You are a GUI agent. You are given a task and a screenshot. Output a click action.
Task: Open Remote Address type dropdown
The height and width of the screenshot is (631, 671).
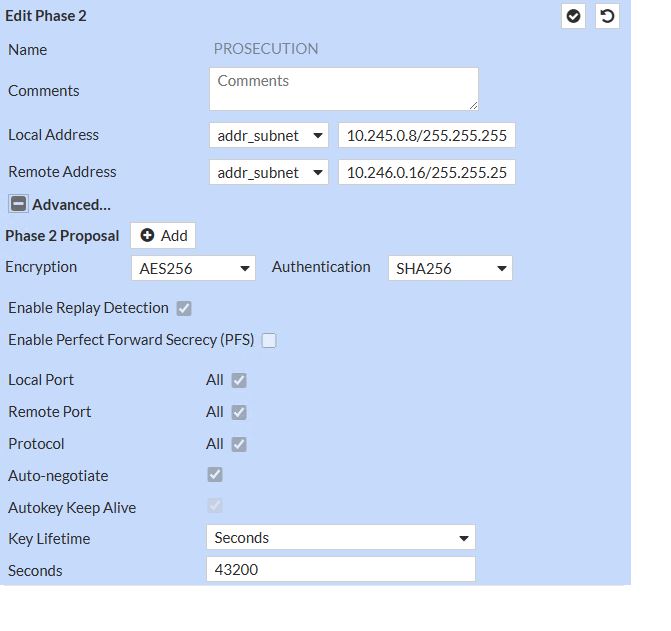pos(269,172)
